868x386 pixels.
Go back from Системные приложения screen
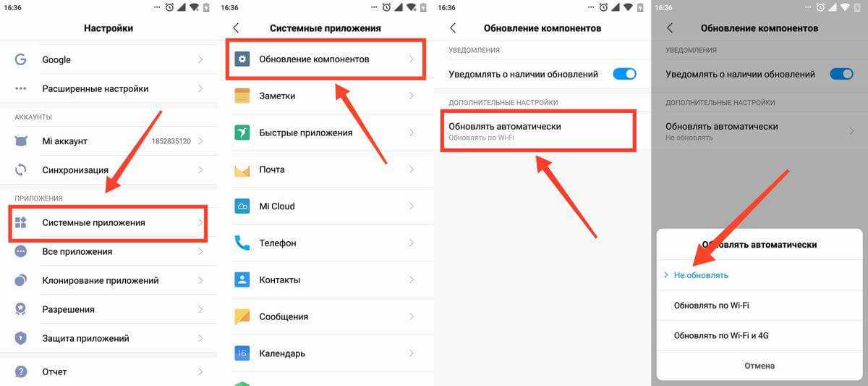[x=236, y=28]
